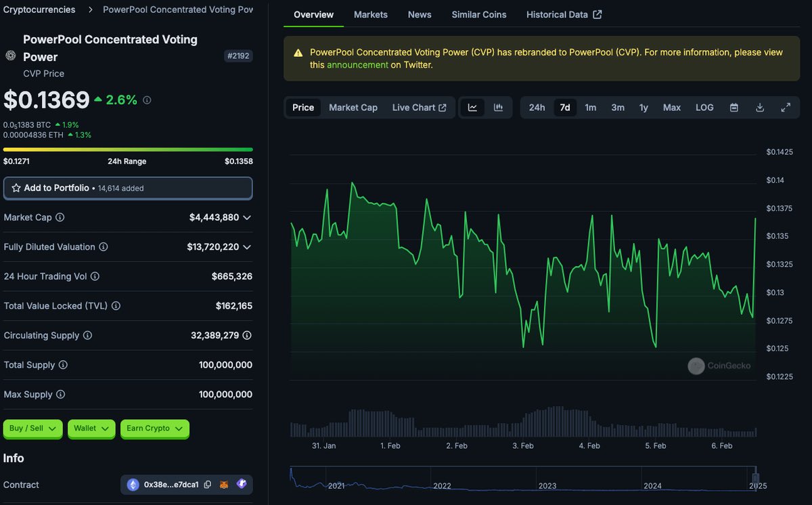Click the right handle of history range slider

[x=757, y=478]
